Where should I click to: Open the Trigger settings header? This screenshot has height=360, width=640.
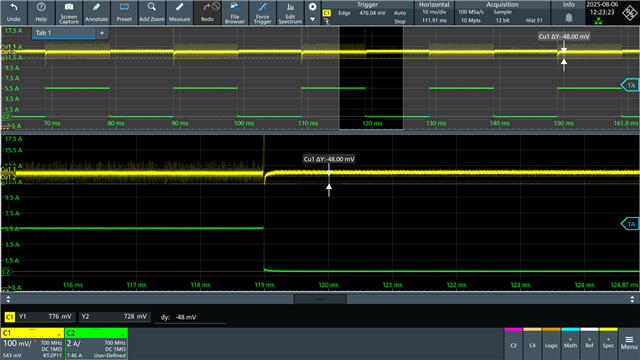coord(367,4)
